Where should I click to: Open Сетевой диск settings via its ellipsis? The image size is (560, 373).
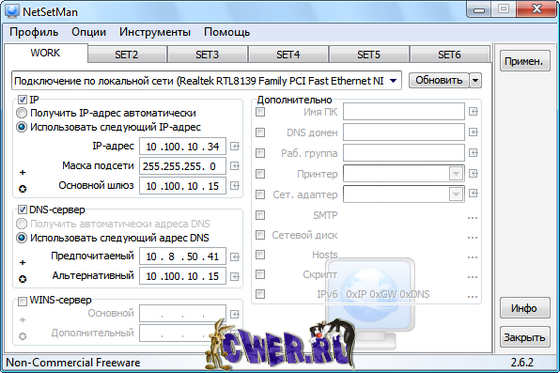pyautogui.click(x=472, y=238)
